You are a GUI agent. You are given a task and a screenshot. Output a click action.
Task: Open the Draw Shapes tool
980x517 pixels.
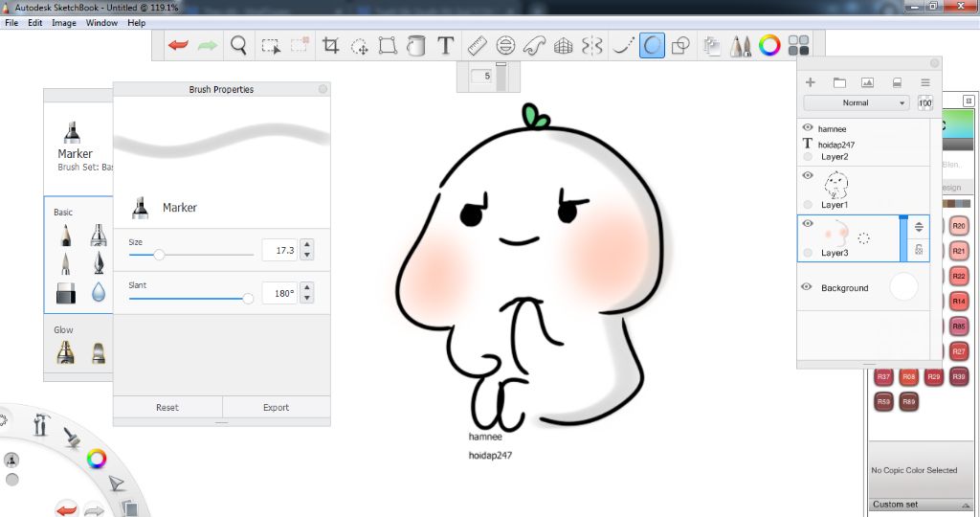(x=680, y=45)
